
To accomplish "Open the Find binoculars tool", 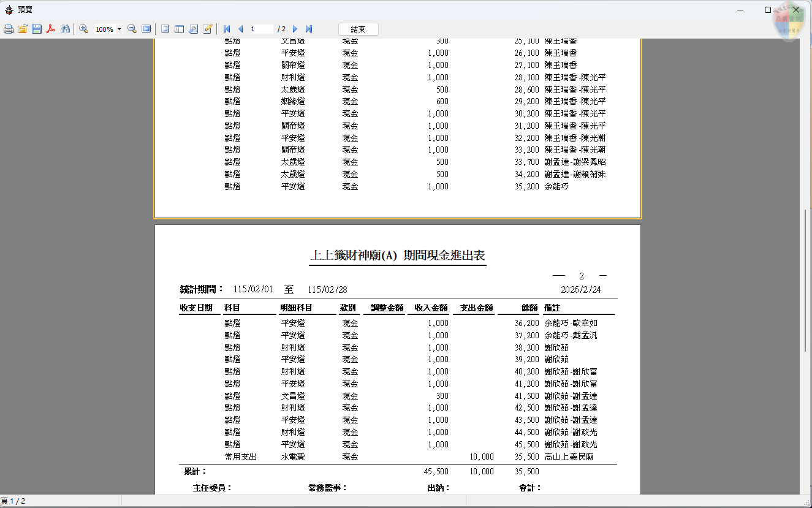I will click(x=65, y=29).
